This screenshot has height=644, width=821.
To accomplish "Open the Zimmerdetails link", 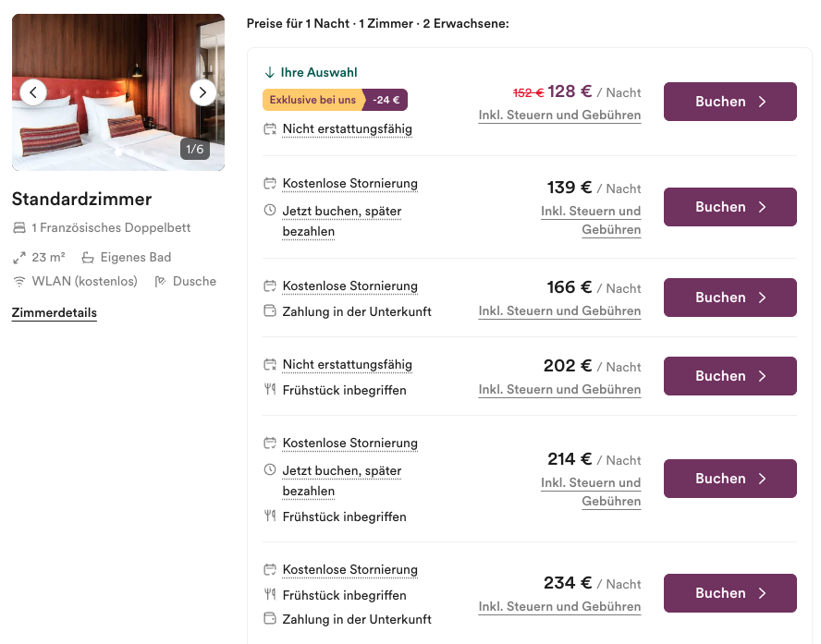I will [55, 313].
